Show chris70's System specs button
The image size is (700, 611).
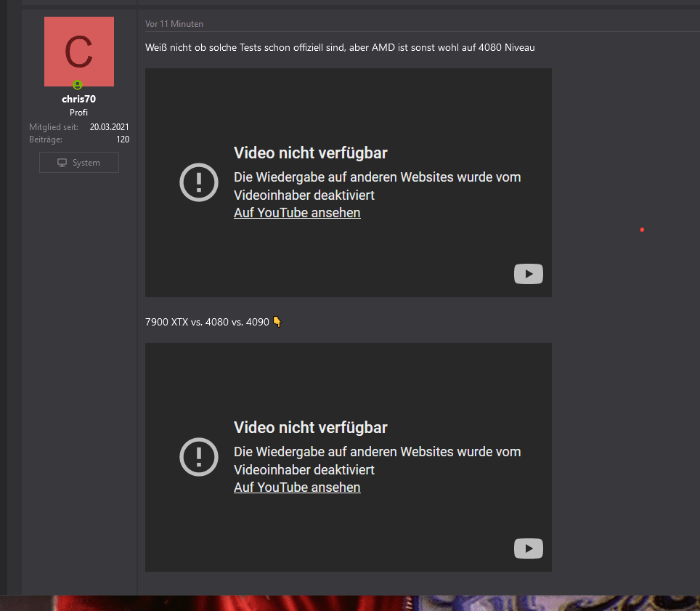pos(79,163)
